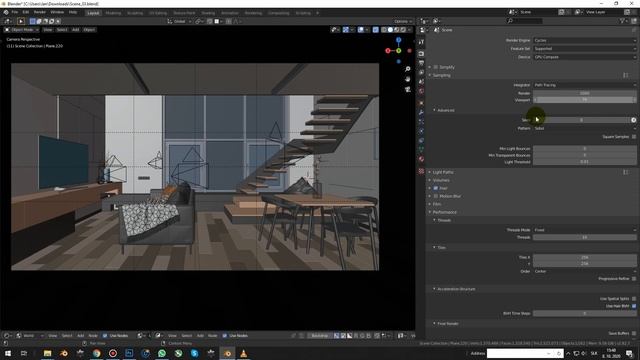The image size is (640, 360).
Task: Click the Seed value field
Action: point(581,120)
